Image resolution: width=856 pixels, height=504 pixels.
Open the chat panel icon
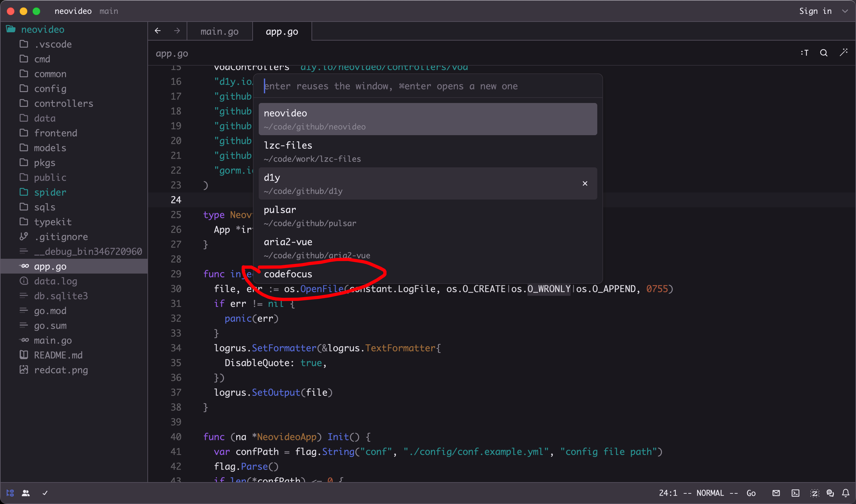830,493
